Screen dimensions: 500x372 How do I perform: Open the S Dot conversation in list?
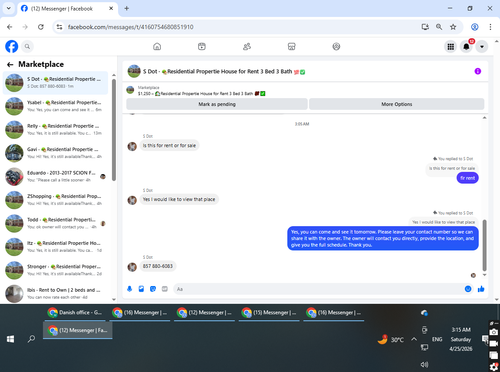pos(55,83)
